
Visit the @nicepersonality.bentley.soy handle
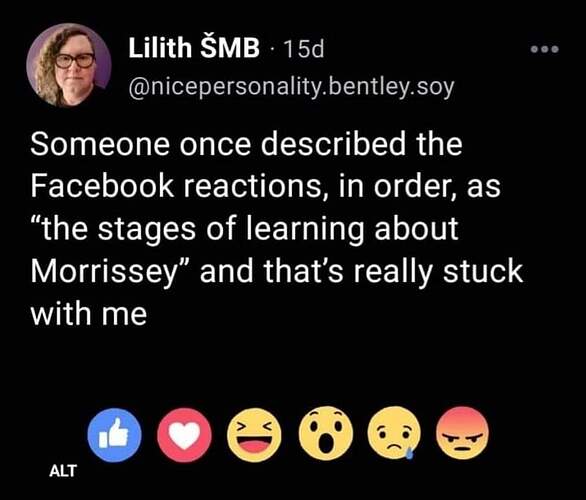(x=291, y=87)
